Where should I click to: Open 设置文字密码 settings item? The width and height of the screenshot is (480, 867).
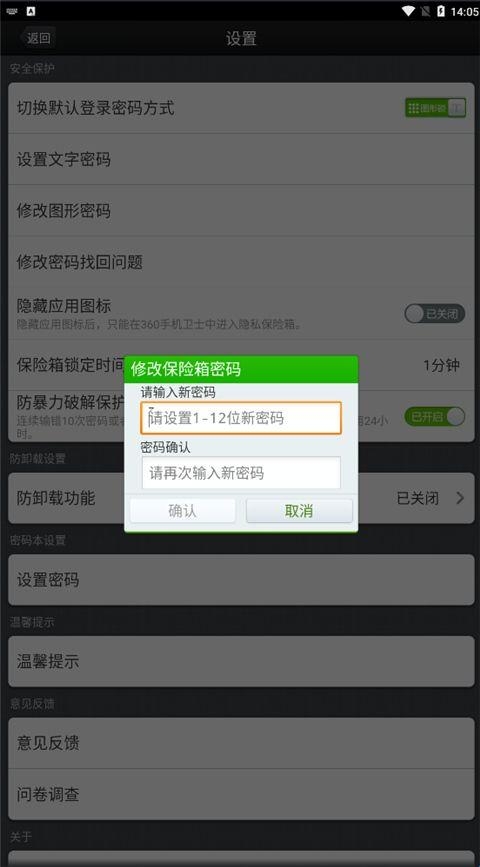point(242,159)
